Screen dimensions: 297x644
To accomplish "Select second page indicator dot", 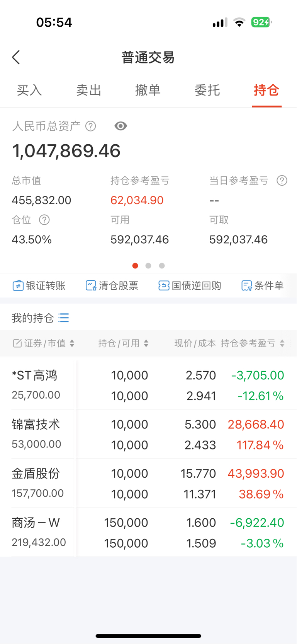I will coord(148,266).
